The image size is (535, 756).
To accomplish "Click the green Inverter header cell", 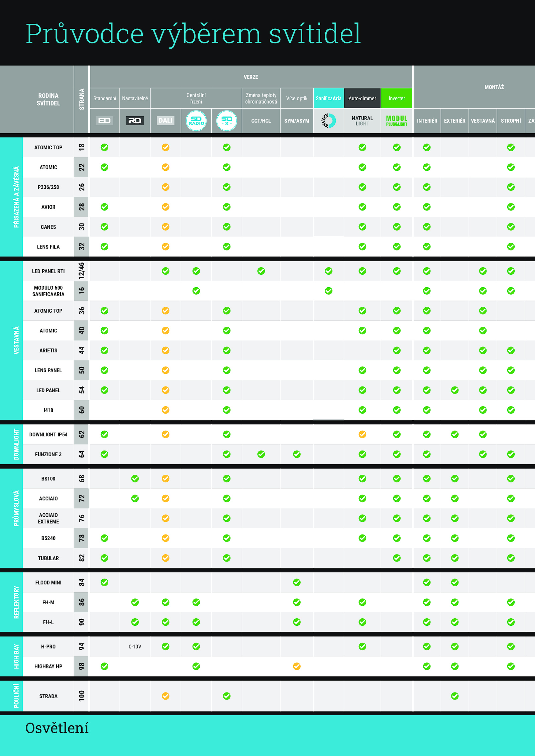I will 397,98.
